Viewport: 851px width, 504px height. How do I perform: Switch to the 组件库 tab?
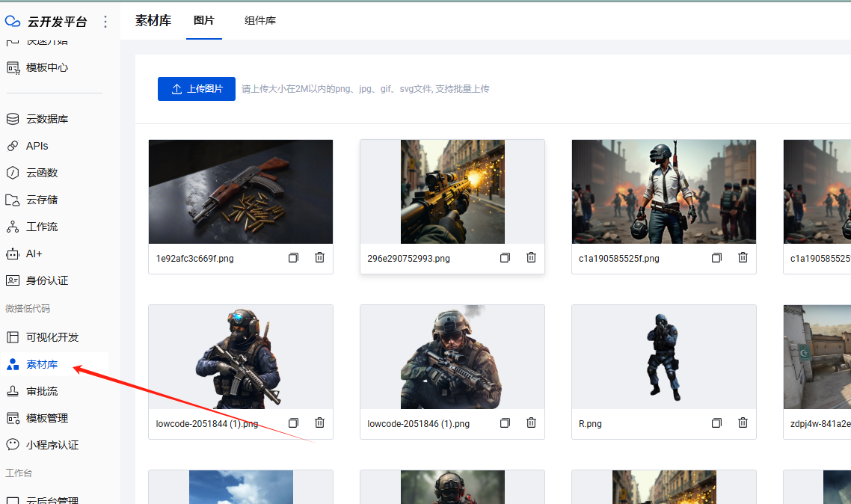(260, 21)
